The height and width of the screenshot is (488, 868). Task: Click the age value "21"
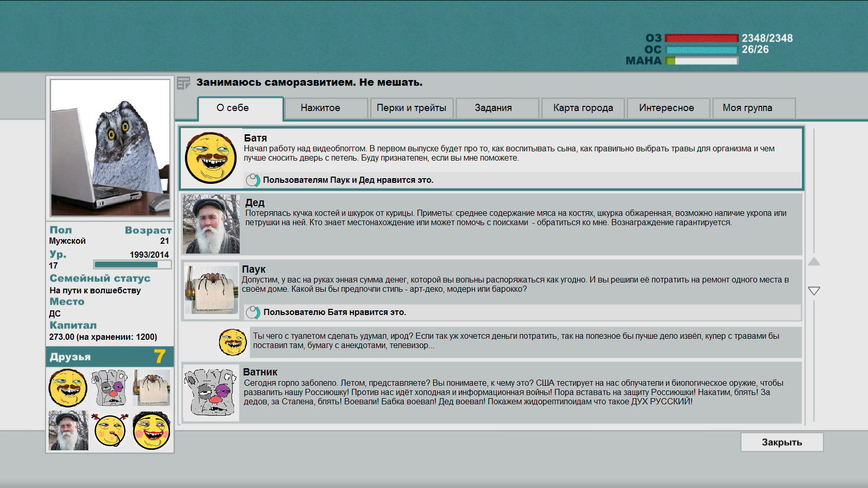[164, 241]
